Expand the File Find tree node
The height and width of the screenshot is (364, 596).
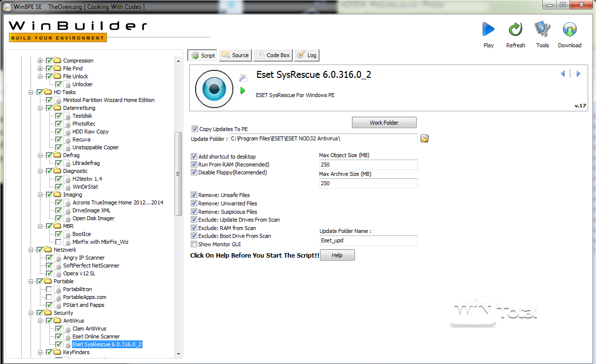coord(40,68)
